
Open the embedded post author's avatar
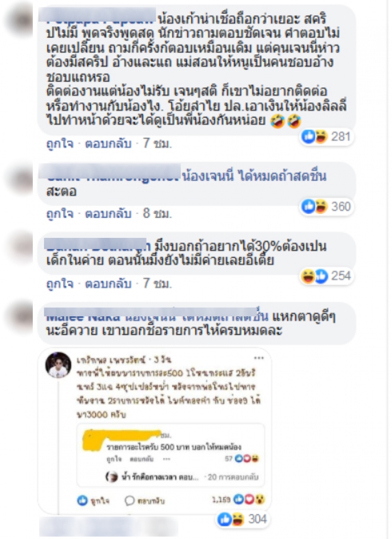coord(58,365)
